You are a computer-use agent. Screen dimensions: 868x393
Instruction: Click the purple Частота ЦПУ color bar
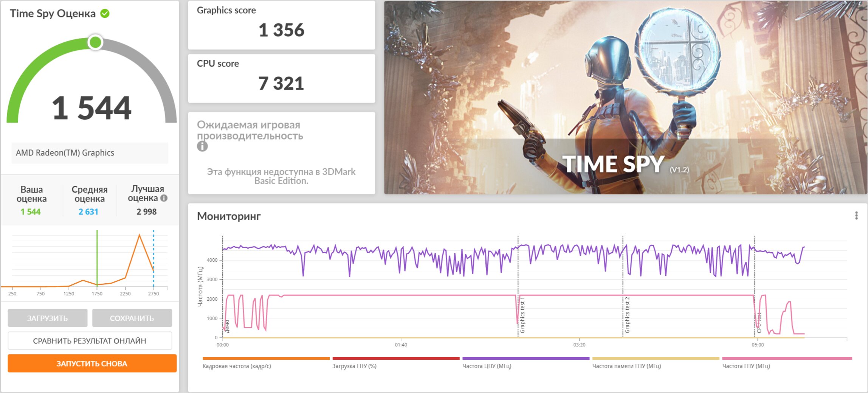coord(526,358)
